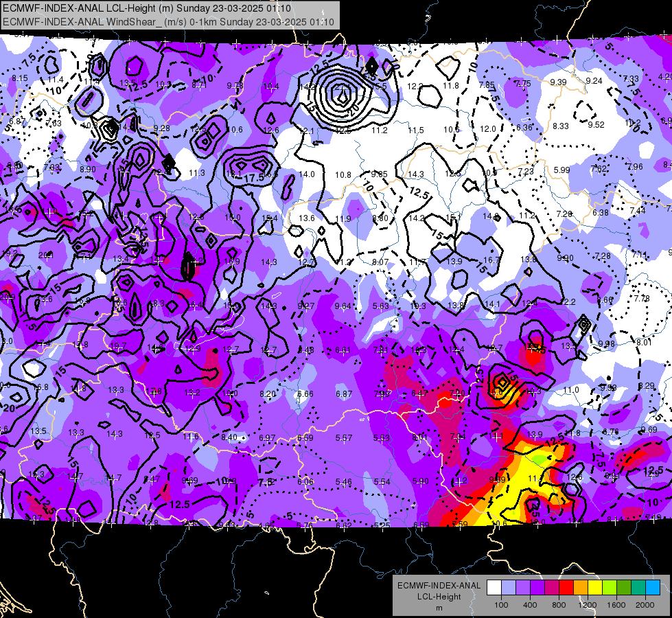Click the wind shear value 9.52
This screenshot has height=618, width=672.
click(596, 125)
